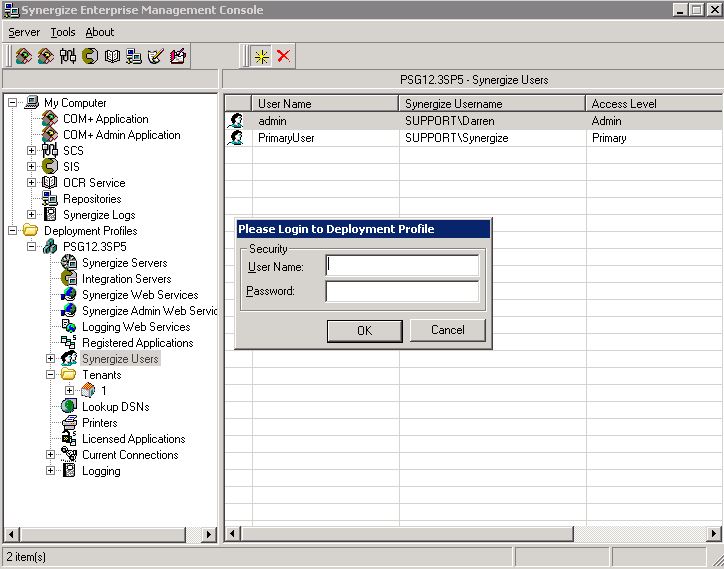Screen dimensions: 724x569
Task: Click the SIS round toolbar icon
Action: coord(90,56)
